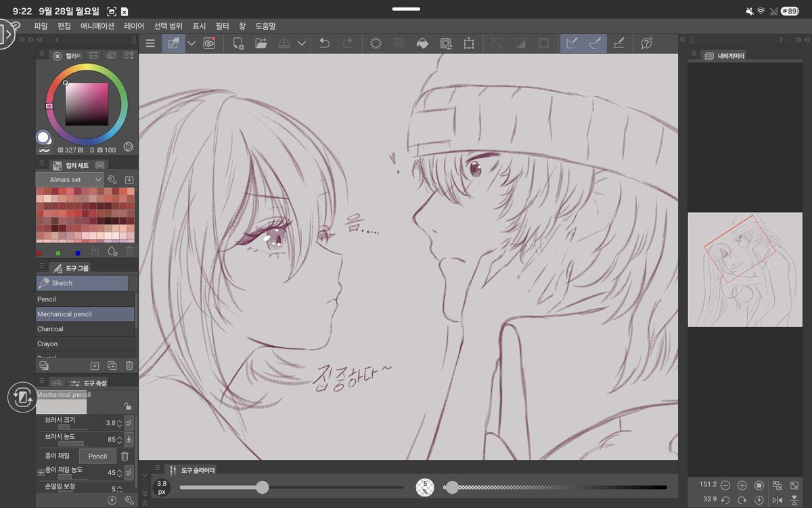Click the brush size slider at the bottom
The image size is (812, 508).
click(291, 487)
